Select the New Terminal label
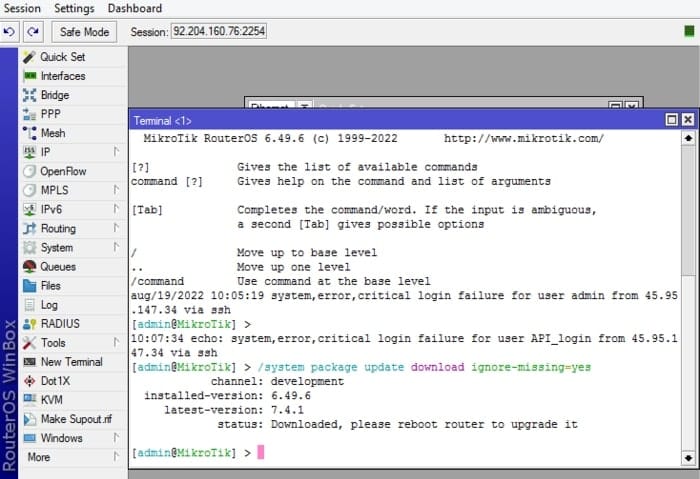 click(x=71, y=362)
